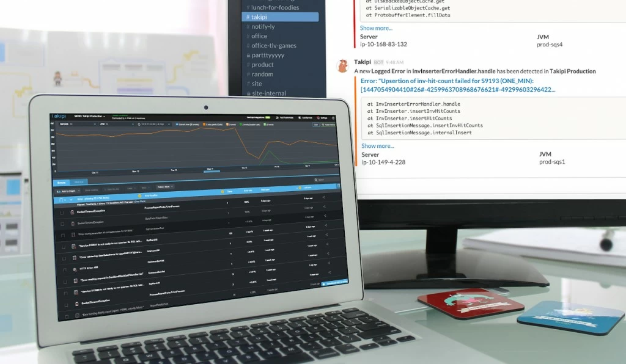Viewport: 626px width, 364px height.
Task: Click the Add Teammates icon
Action: 278,118
